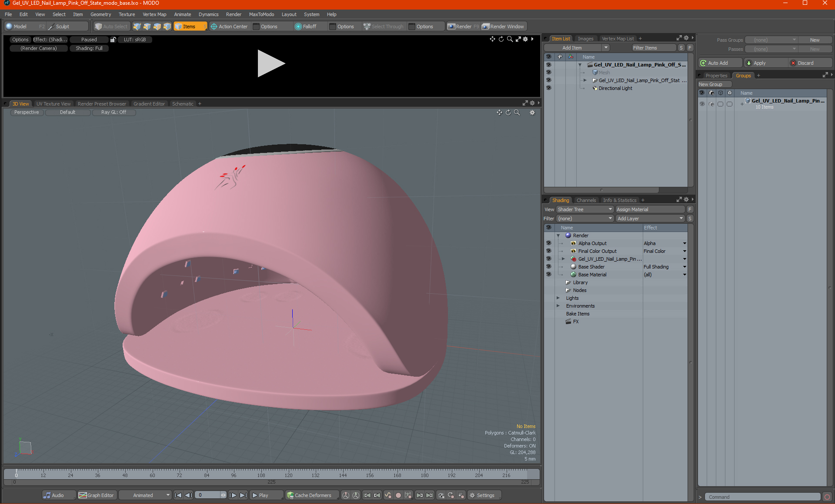
Task: Open the Add Layer dropdown
Action: click(650, 219)
